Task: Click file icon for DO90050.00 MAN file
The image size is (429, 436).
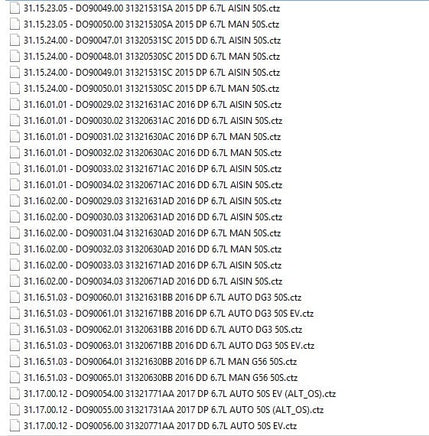Action: [x=15, y=24]
